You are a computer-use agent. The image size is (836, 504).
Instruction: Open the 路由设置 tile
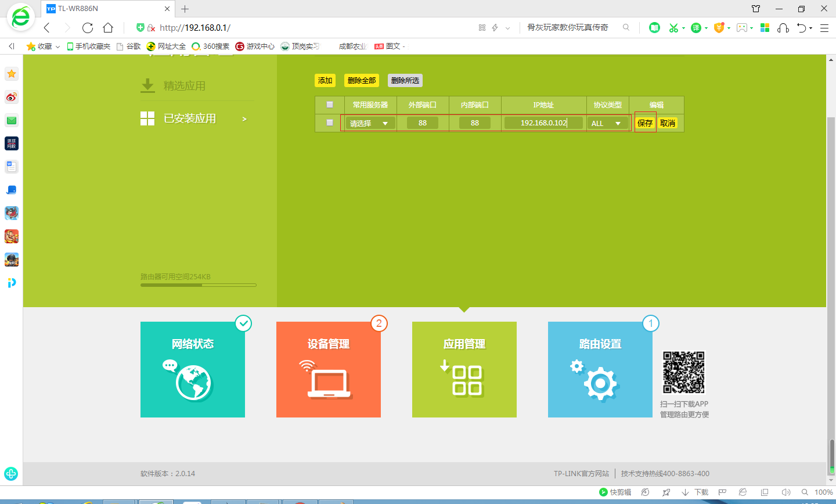pos(600,369)
